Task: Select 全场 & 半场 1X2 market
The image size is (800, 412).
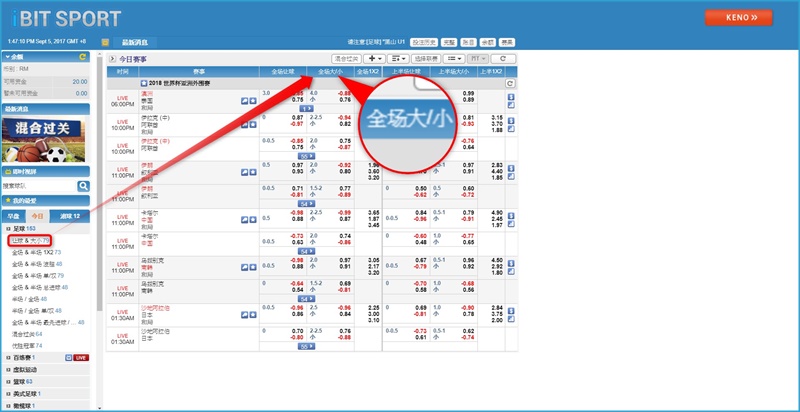Action: coord(35,253)
